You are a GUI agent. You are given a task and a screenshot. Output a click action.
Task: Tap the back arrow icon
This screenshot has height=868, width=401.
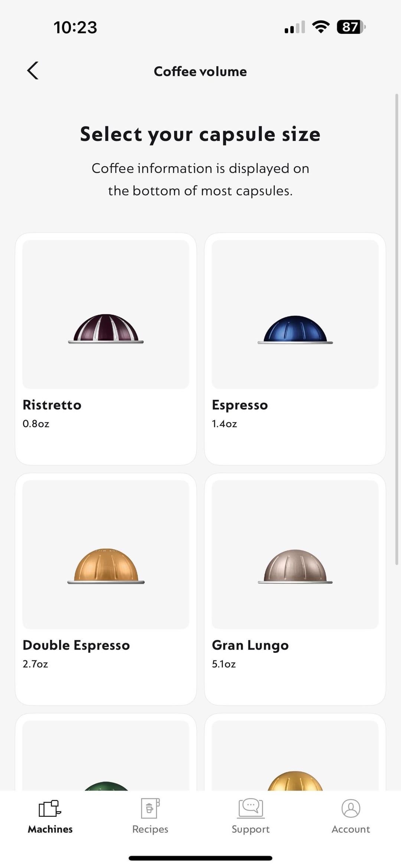pyautogui.click(x=33, y=70)
